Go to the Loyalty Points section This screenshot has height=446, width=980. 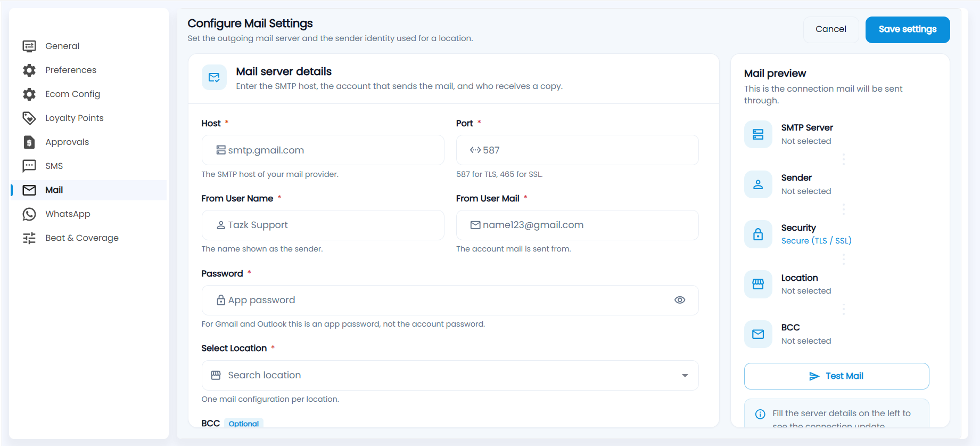(x=88, y=118)
